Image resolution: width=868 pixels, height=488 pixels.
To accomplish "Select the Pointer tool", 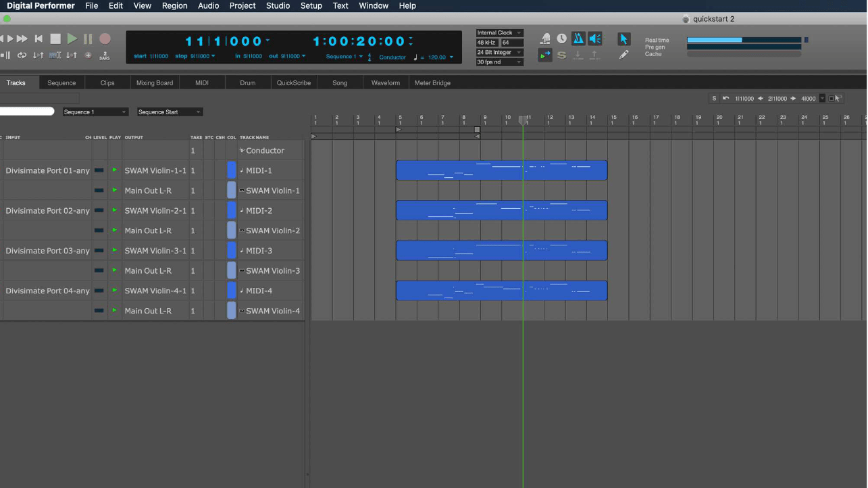I will 623,39.
